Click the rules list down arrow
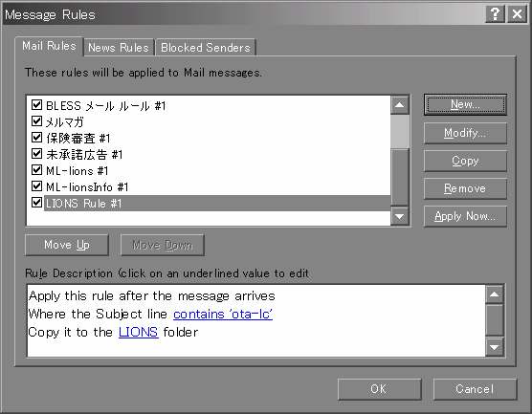532x414 pixels. pos(400,216)
